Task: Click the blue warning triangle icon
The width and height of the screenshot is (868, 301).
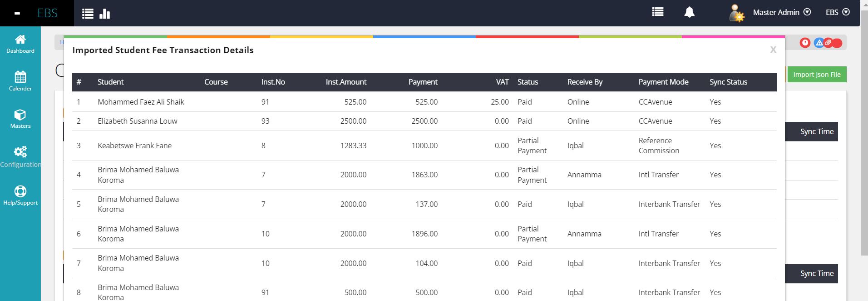Action: click(819, 43)
